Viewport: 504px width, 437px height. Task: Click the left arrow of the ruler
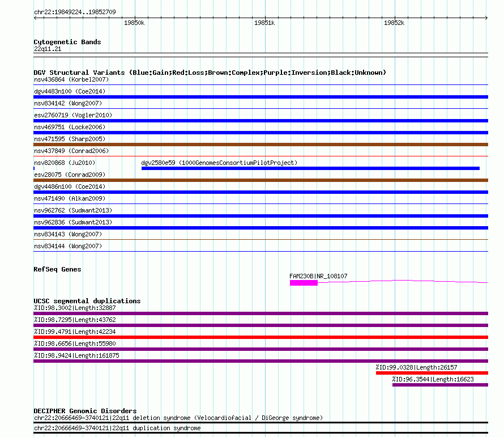click(35, 18)
